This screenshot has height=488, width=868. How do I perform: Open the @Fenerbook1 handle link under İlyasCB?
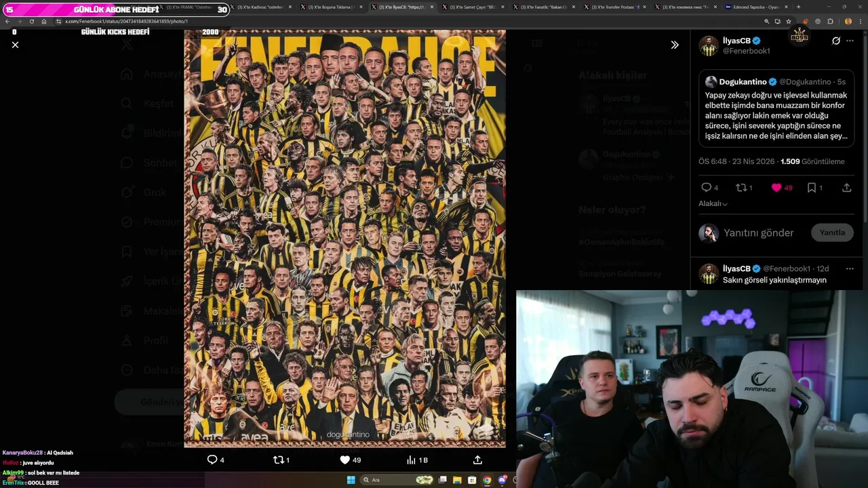tap(746, 51)
